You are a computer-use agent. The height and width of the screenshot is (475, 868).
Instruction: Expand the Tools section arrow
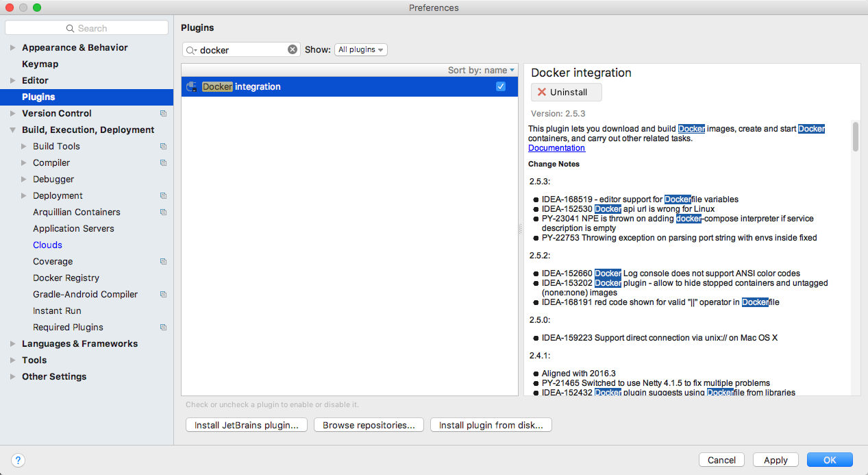tap(12, 361)
